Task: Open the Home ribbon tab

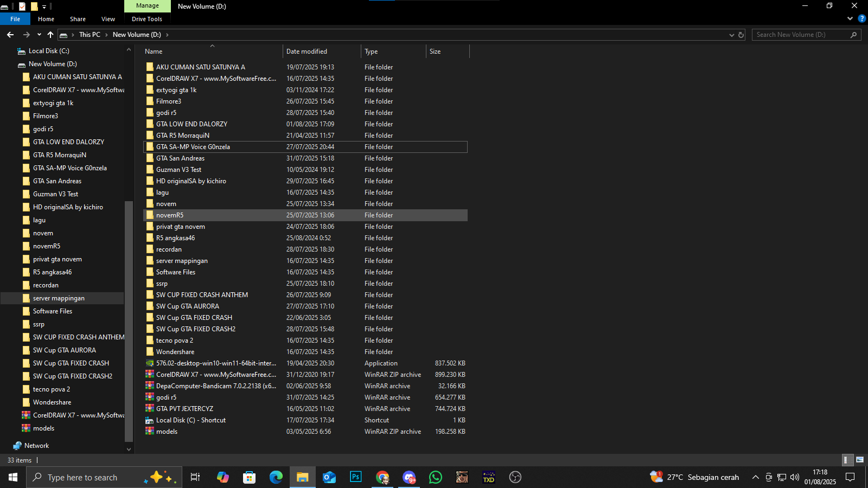Action: [x=46, y=19]
